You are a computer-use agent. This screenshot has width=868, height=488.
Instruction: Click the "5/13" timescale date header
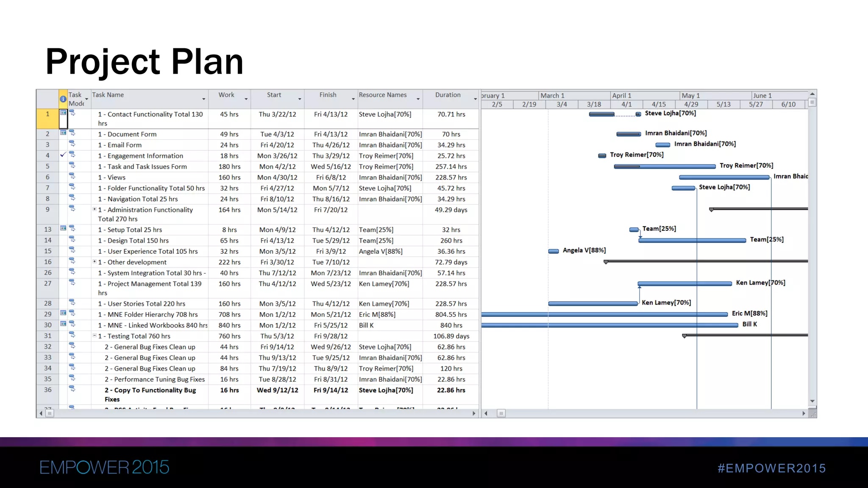coord(723,104)
